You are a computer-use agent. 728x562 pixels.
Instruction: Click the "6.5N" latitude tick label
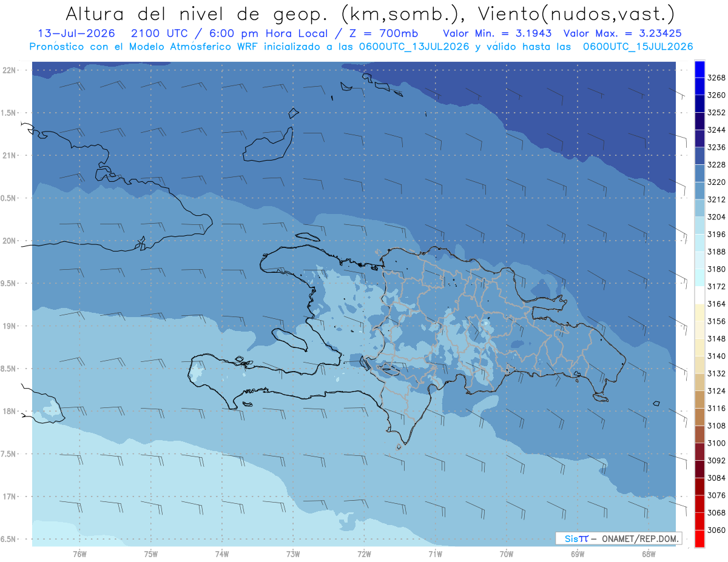pos(9,539)
